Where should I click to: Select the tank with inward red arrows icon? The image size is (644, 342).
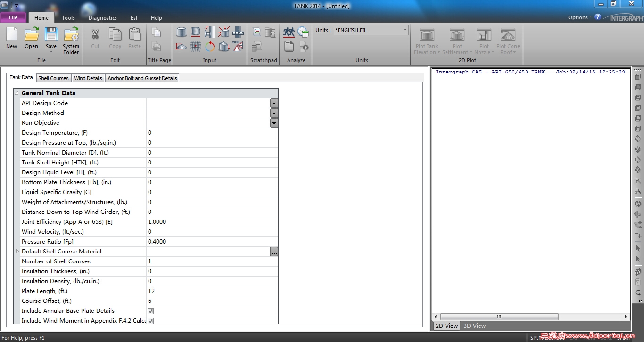(224, 32)
